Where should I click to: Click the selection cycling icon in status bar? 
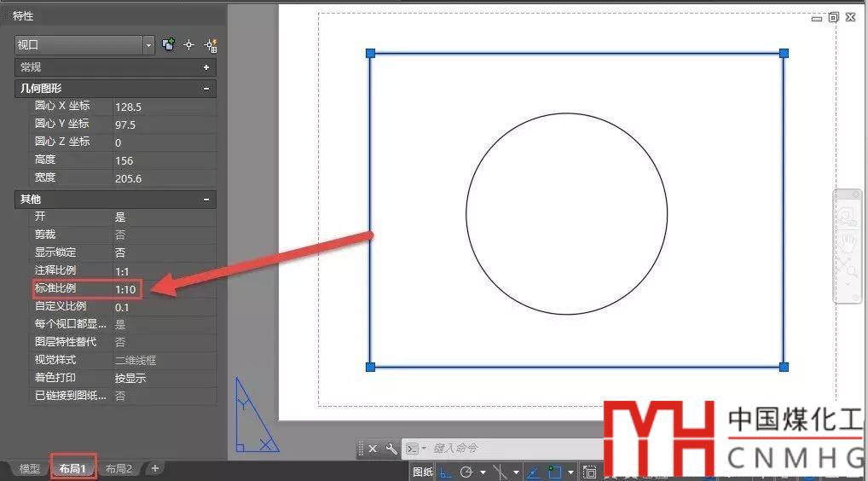[x=589, y=472]
